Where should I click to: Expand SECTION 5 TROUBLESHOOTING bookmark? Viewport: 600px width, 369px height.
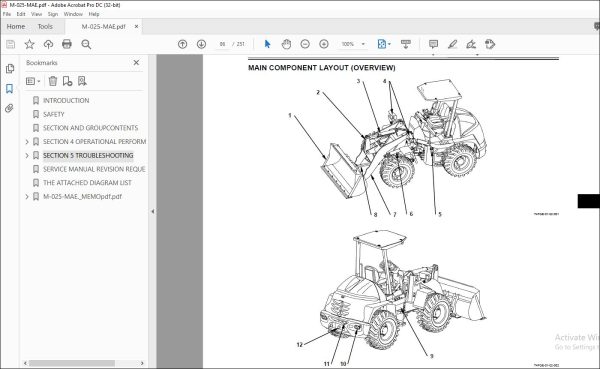click(27, 155)
